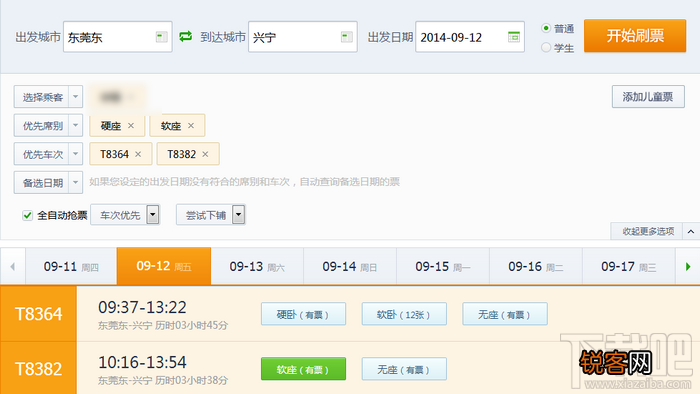Open 备选日期 dropdown

tap(48, 182)
